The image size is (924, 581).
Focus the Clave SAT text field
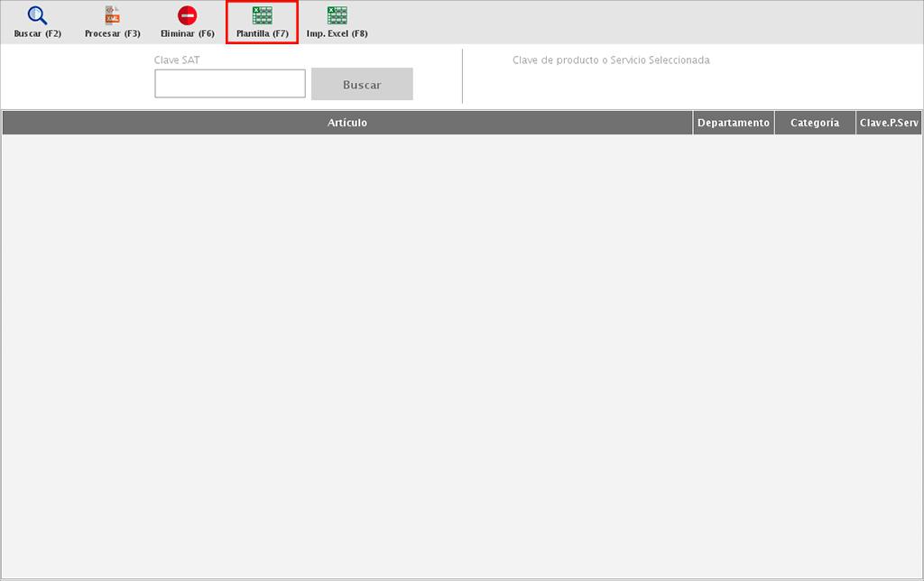click(230, 84)
